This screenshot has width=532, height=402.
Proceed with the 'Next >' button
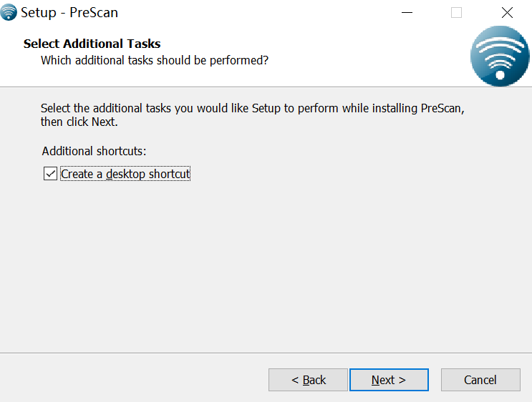[x=389, y=380]
